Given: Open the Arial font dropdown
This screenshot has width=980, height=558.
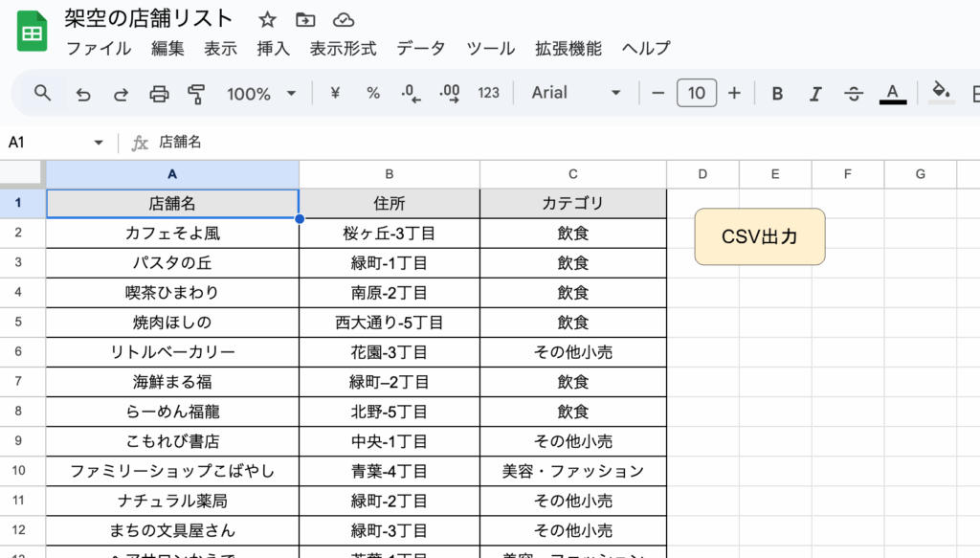Looking at the screenshot, I should [x=574, y=93].
